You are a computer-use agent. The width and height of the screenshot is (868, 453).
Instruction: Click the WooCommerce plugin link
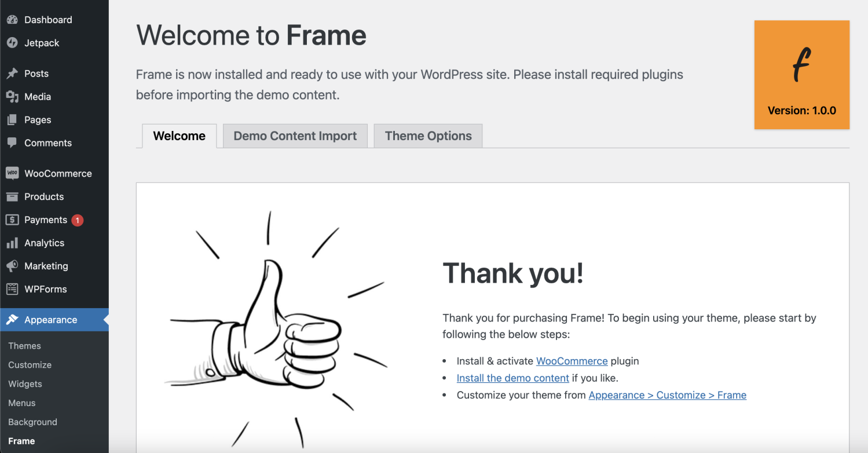click(x=572, y=360)
